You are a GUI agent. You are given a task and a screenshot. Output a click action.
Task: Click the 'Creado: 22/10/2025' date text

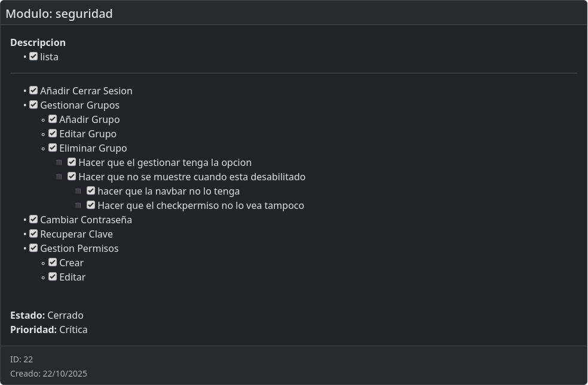(48, 374)
